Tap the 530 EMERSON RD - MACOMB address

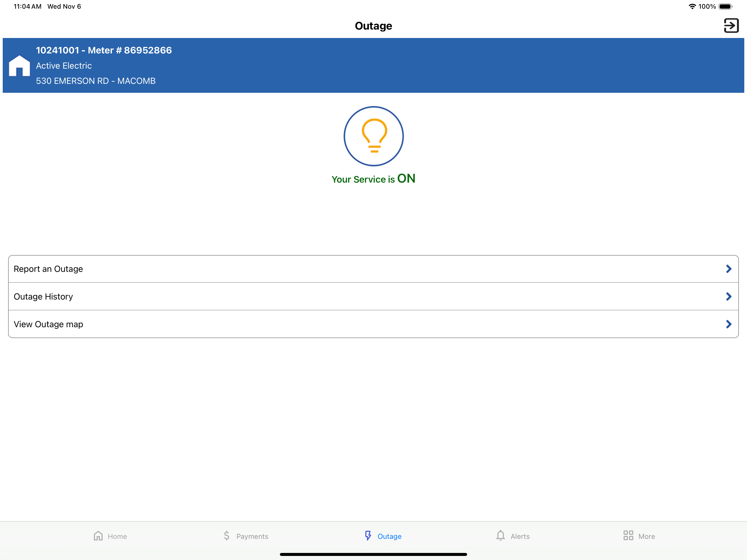point(96,81)
